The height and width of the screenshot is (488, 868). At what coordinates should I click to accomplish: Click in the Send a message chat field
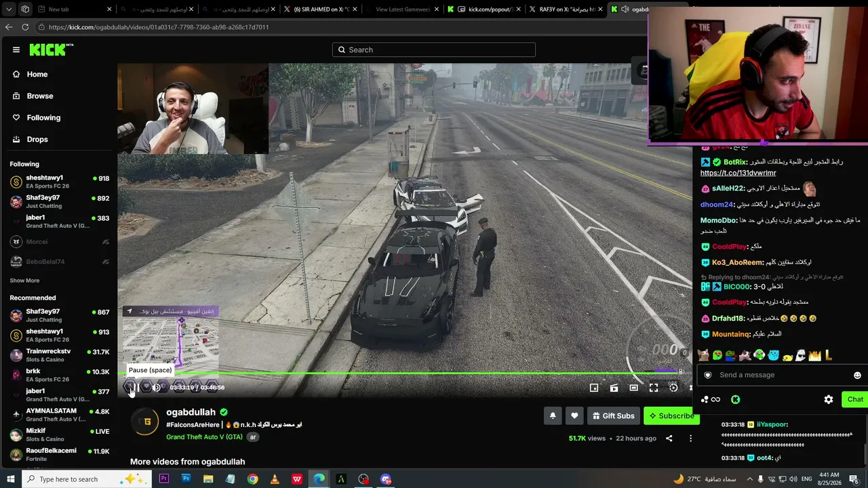pos(780,375)
